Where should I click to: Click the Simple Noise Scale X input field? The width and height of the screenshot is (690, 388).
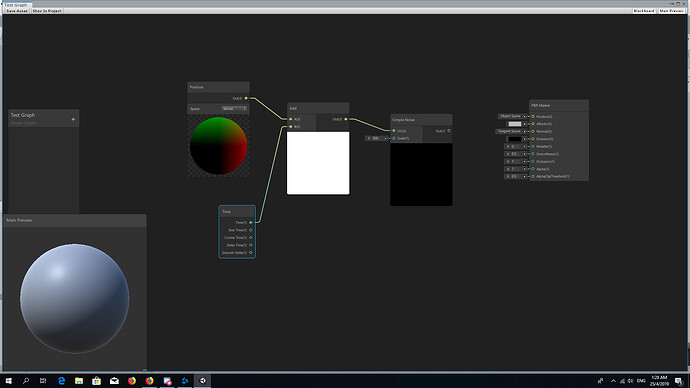pos(377,138)
